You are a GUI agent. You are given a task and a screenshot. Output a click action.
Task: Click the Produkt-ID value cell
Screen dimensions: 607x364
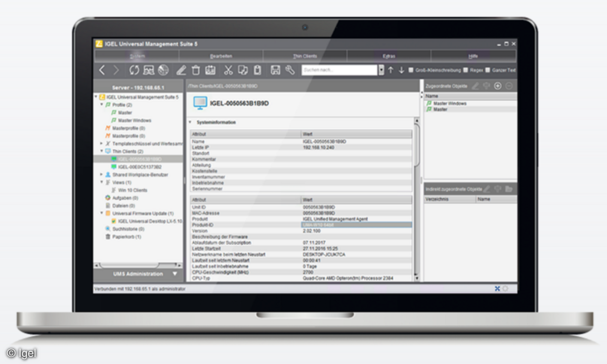[x=356, y=224]
